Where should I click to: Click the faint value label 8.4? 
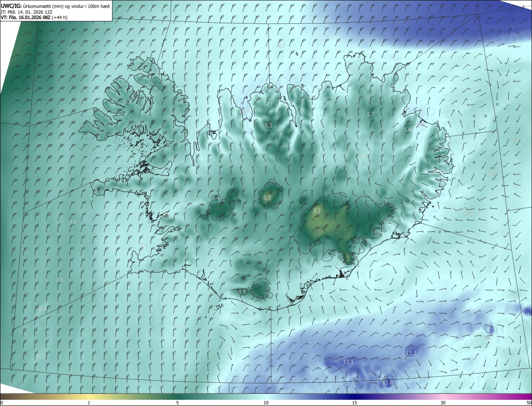(515, 140)
